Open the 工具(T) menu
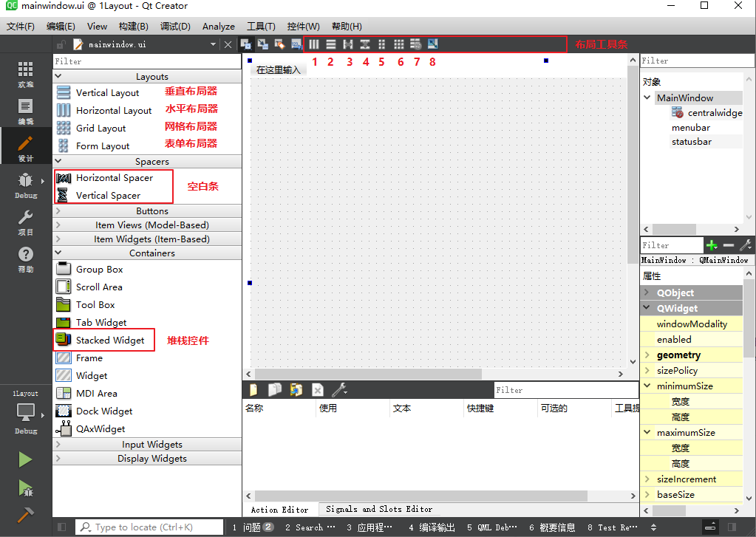756x537 pixels. pos(260,26)
